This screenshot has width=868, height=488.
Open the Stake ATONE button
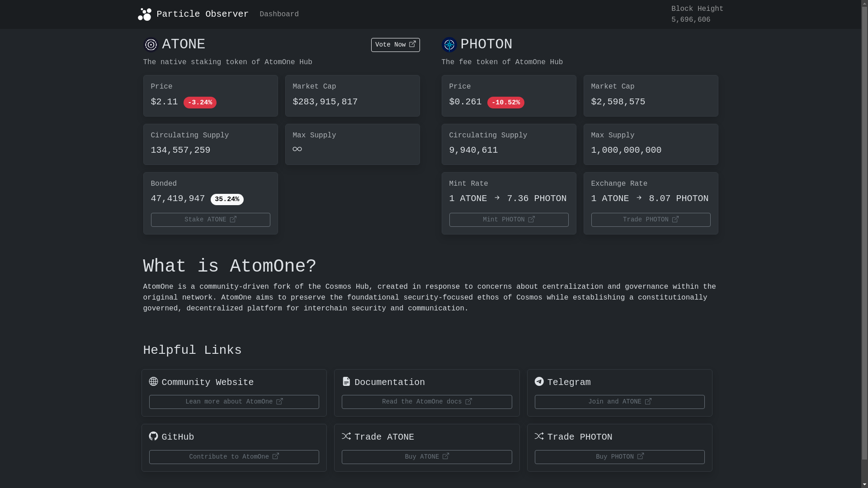tap(210, 220)
